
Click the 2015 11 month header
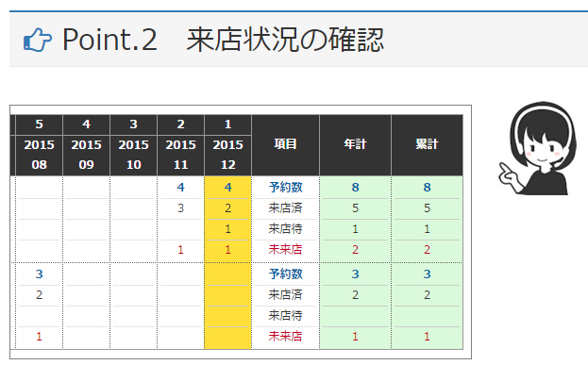coord(181,155)
